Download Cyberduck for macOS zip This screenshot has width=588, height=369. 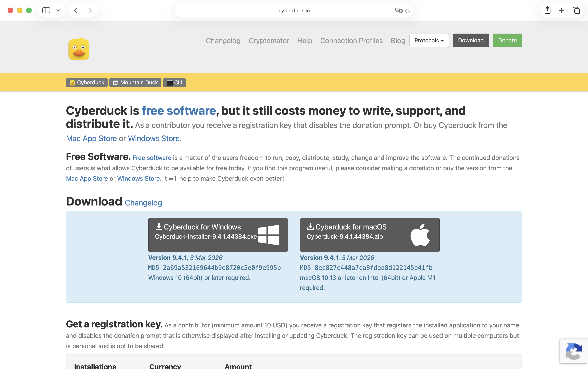pyautogui.click(x=370, y=235)
